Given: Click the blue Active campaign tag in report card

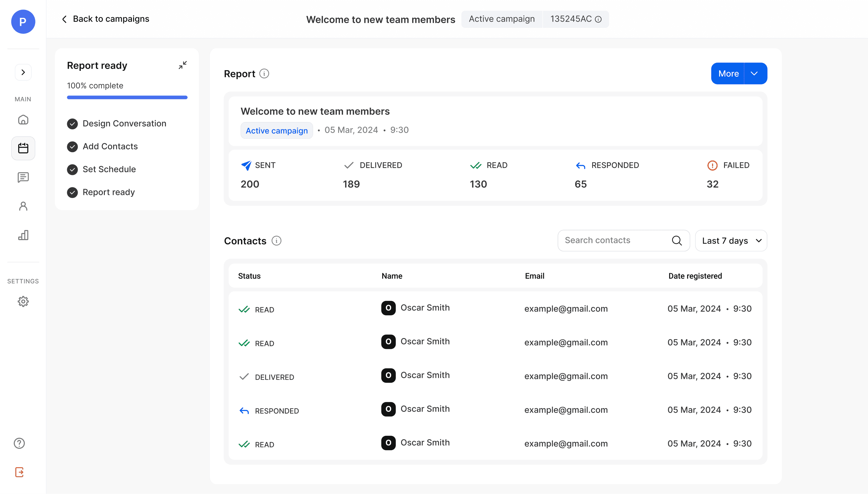Looking at the screenshot, I should 277,130.
